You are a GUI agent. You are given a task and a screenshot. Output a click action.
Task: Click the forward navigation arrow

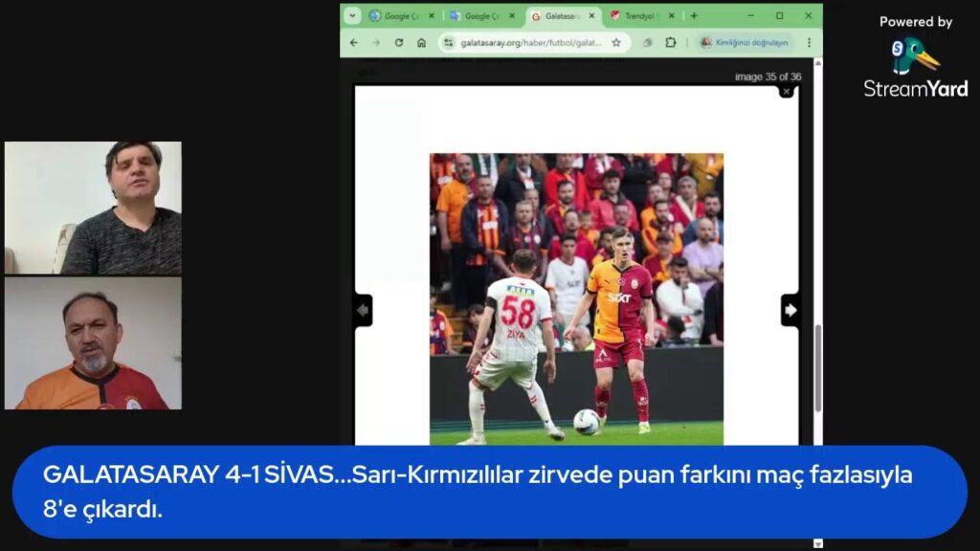click(x=377, y=41)
